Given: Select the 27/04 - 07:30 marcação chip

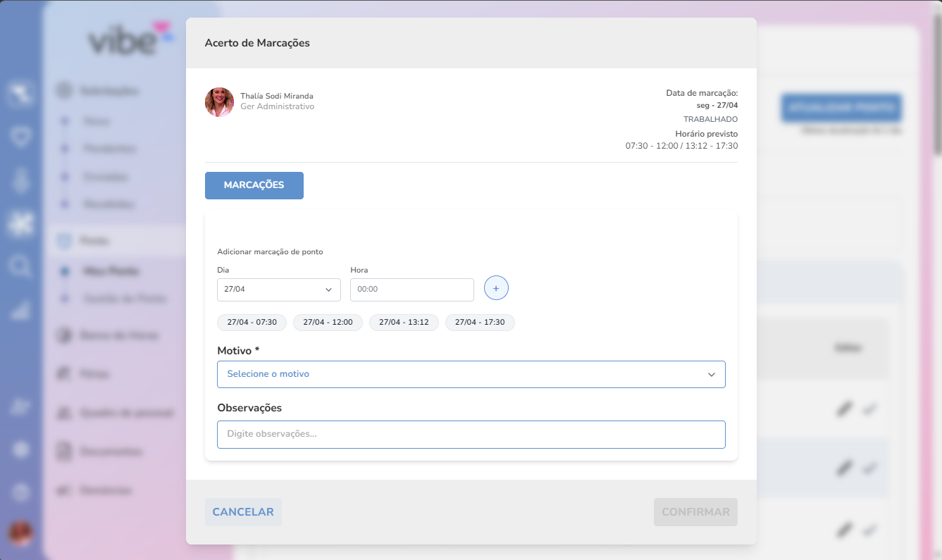Looking at the screenshot, I should (x=252, y=323).
